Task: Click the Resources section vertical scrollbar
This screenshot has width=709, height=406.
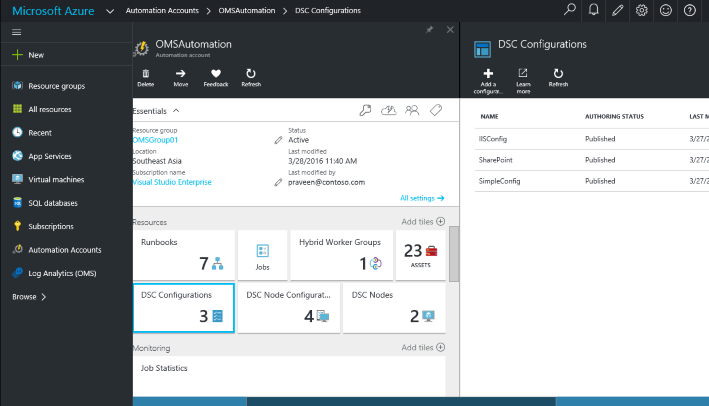Action: 454,254
